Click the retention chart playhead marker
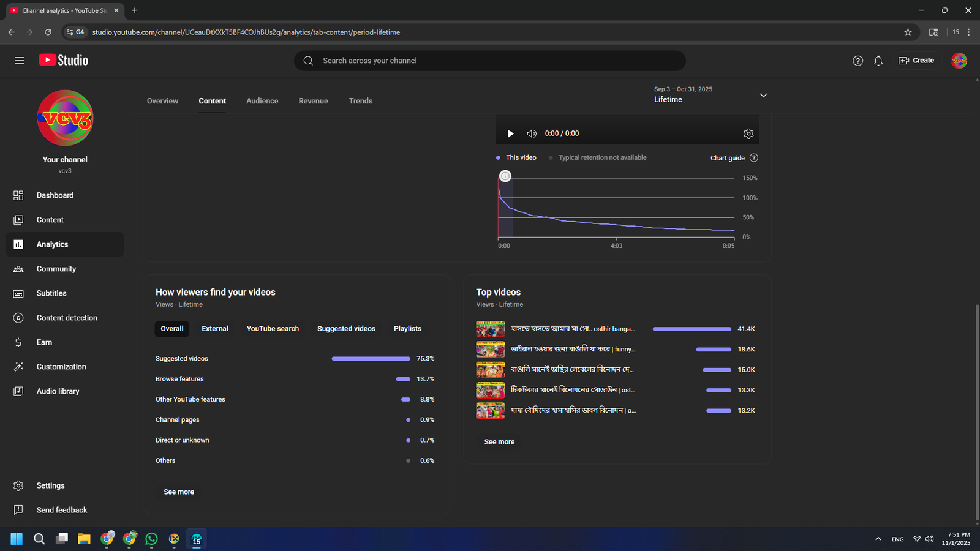 (x=505, y=176)
